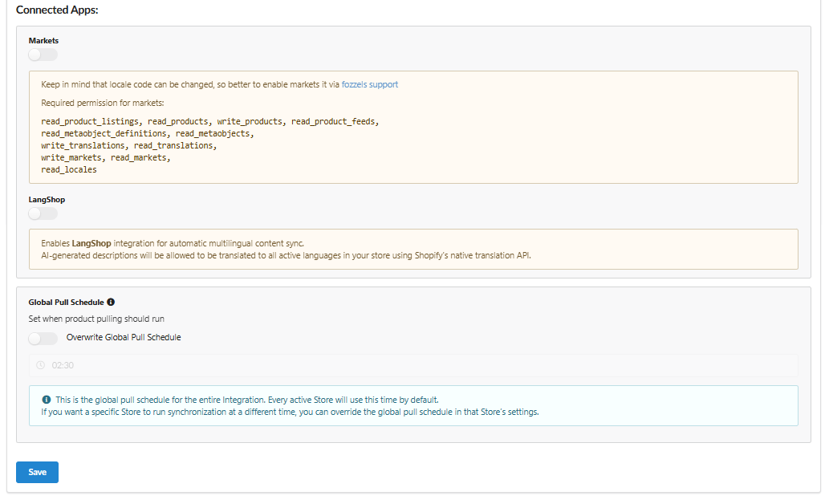
Task: Click 'Required permission for markets' text
Action: [102, 104]
